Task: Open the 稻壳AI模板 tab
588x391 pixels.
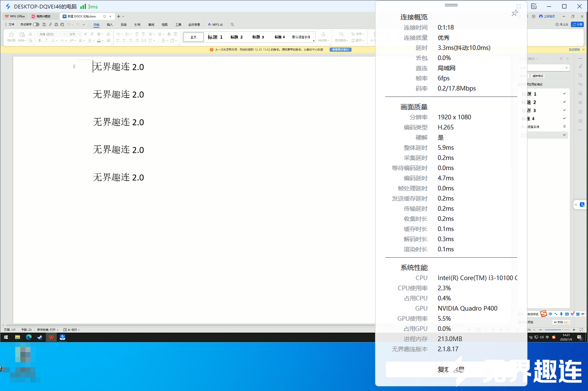Action: coord(43,17)
